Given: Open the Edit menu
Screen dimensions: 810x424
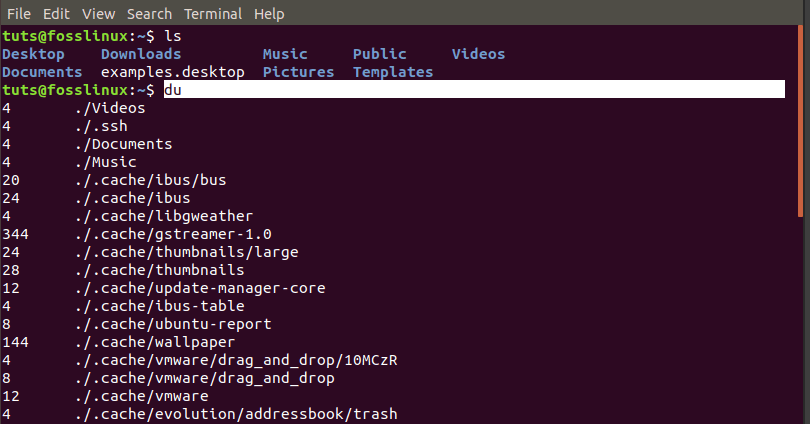Looking at the screenshot, I should [x=56, y=14].
